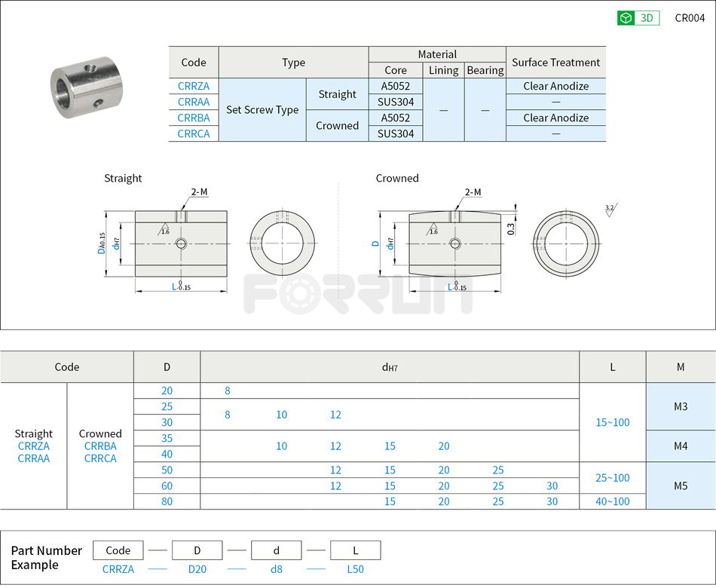The width and height of the screenshot is (716, 588).
Task: Click the 3.2 surface roughness symbol
Action: 609,210
